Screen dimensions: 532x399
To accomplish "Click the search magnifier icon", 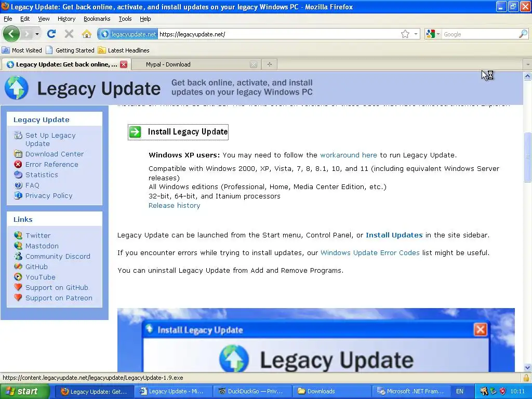I will coord(523,34).
